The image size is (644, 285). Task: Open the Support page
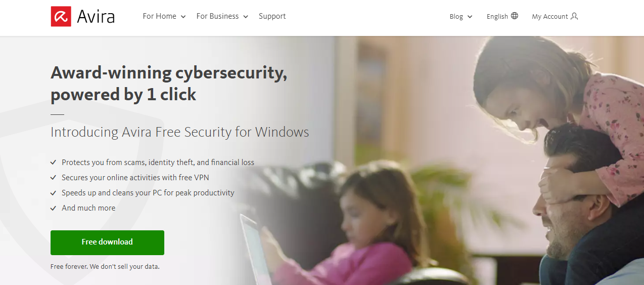272,16
